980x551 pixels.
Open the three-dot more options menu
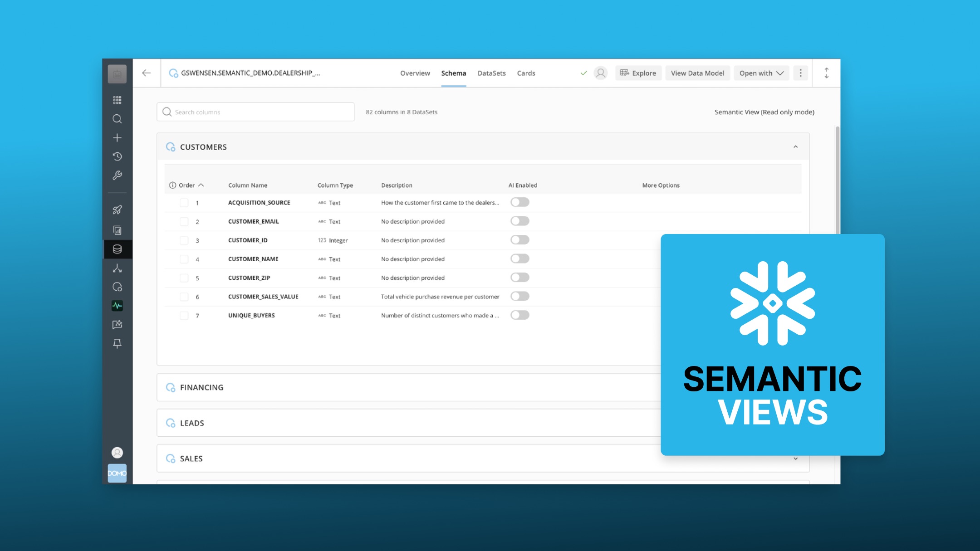[801, 73]
